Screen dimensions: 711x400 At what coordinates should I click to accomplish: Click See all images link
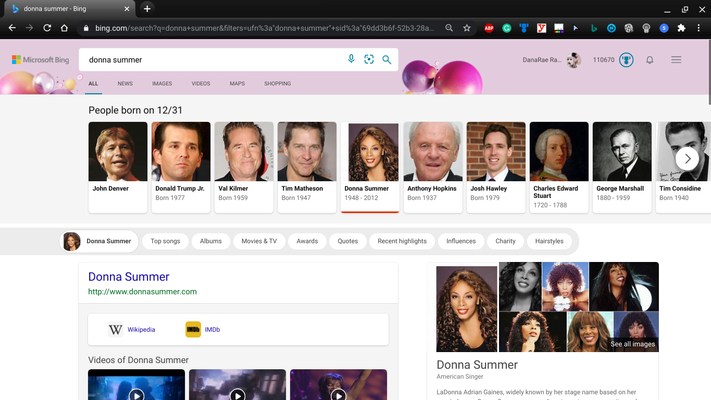pyautogui.click(x=633, y=344)
